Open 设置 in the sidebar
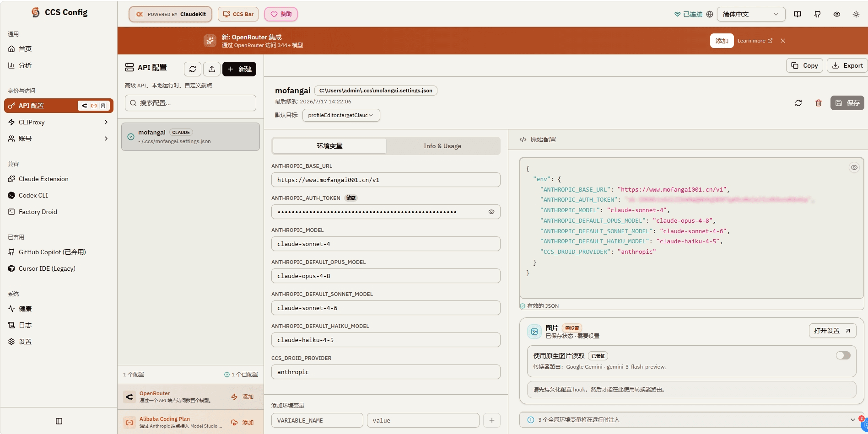 click(x=59, y=342)
